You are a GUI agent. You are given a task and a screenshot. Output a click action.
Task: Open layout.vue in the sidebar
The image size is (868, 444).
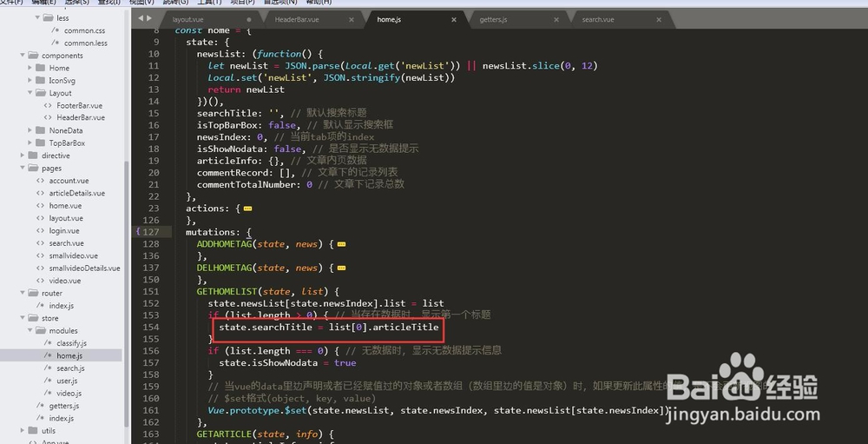[66, 218]
